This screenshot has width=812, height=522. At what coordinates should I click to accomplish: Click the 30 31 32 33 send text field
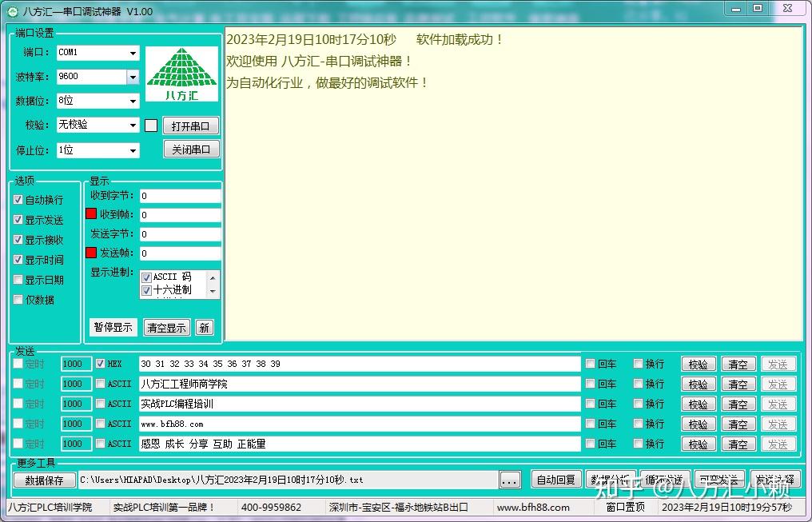tap(360, 364)
